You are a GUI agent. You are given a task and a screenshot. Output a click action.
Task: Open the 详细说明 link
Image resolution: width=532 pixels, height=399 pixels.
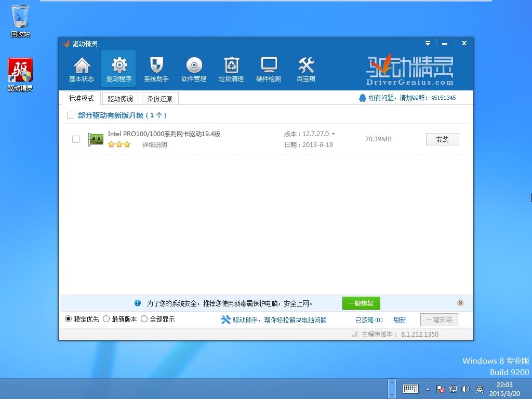coord(155,145)
